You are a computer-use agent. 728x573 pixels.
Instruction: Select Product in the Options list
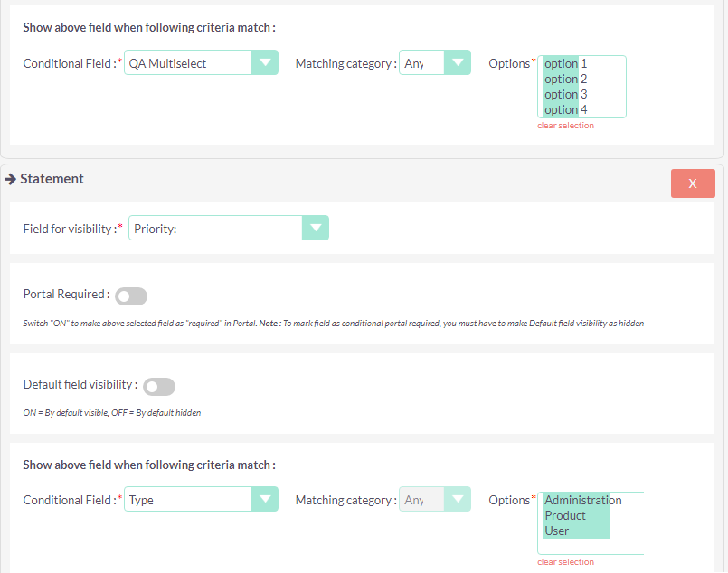(x=565, y=516)
